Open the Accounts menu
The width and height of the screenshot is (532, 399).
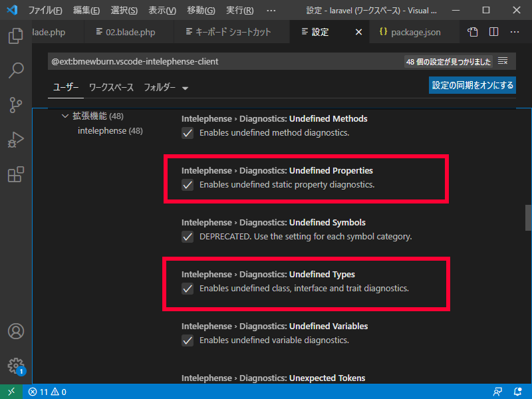pyautogui.click(x=15, y=331)
